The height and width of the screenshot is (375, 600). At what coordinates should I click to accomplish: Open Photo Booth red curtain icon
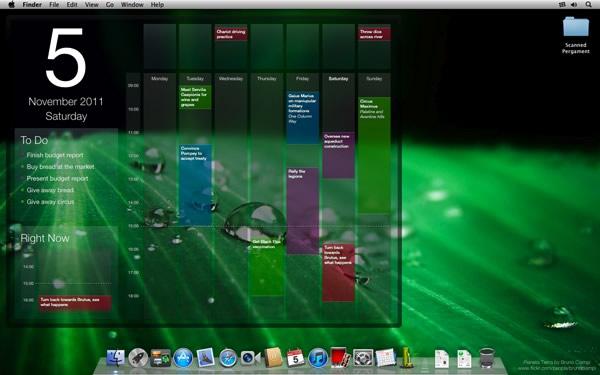coord(340,358)
